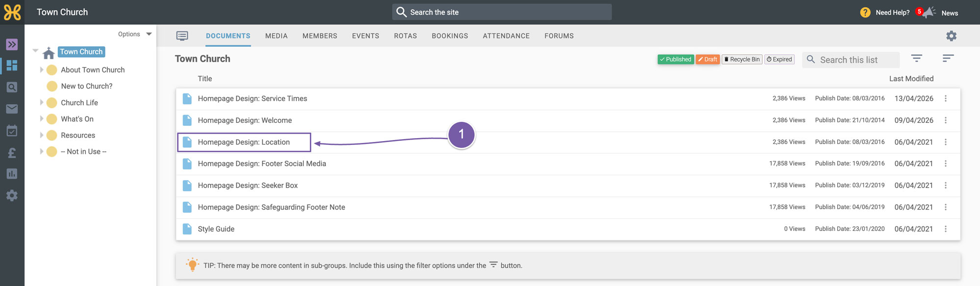Open the News megaphone icon
This screenshot has height=286, width=980.
click(929, 12)
